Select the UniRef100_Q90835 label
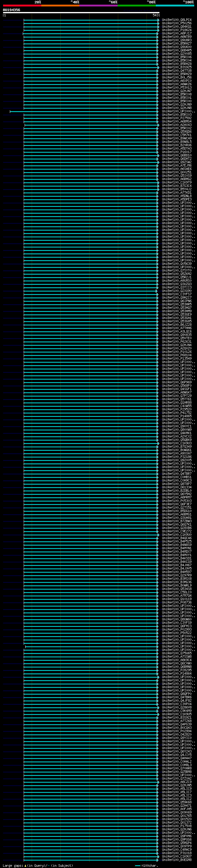This screenshot has width=197, height=868. [x=176, y=335]
